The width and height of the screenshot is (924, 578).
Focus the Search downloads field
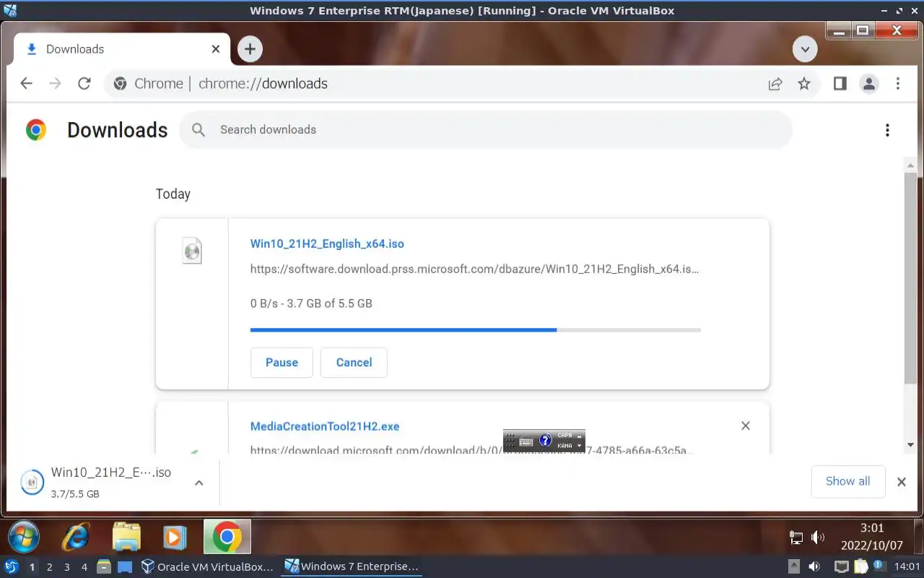[485, 130]
